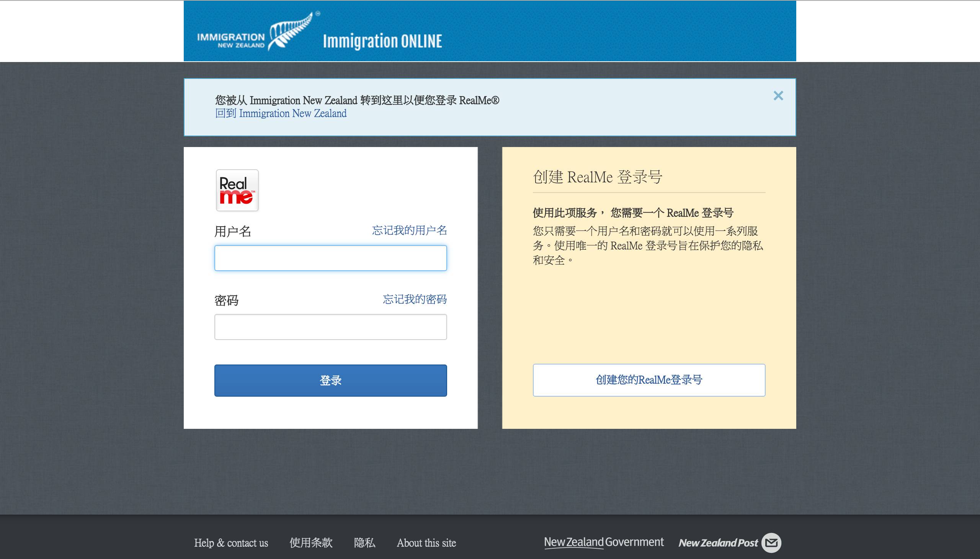Open Help & contact us footer link
This screenshot has width=980, height=559.
[231, 543]
